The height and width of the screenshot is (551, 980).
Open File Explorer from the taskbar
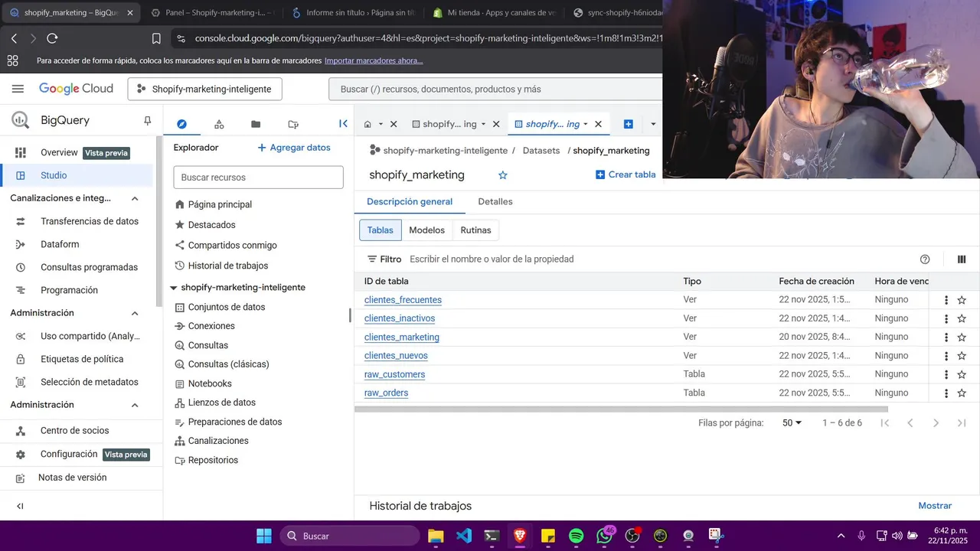click(x=436, y=536)
